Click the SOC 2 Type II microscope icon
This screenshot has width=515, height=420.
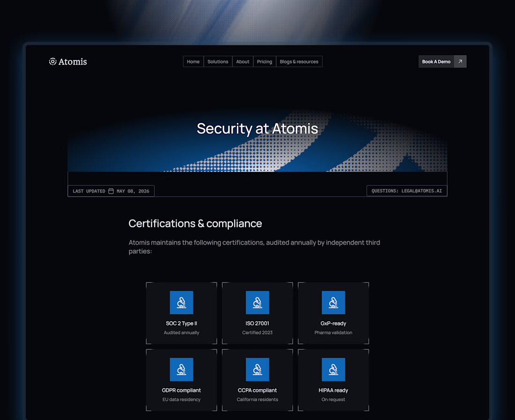point(181,303)
